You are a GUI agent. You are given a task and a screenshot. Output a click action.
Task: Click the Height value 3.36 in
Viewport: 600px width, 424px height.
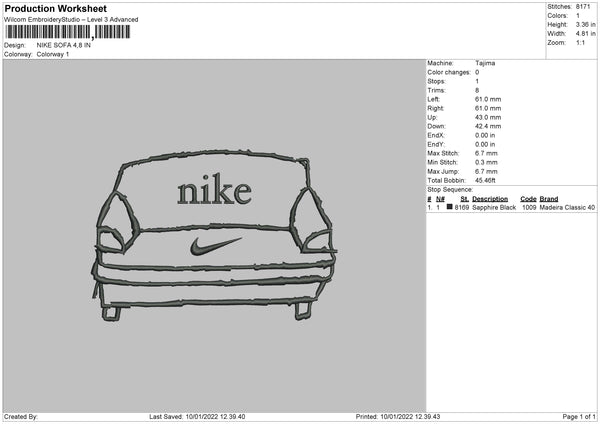(585, 24)
